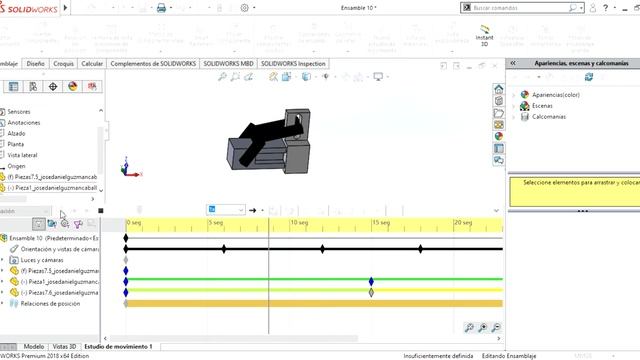The height and width of the screenshot is (360, 640).
Task: Switch to the Vistas 3D bottom tab
Action: click(64, 347)
